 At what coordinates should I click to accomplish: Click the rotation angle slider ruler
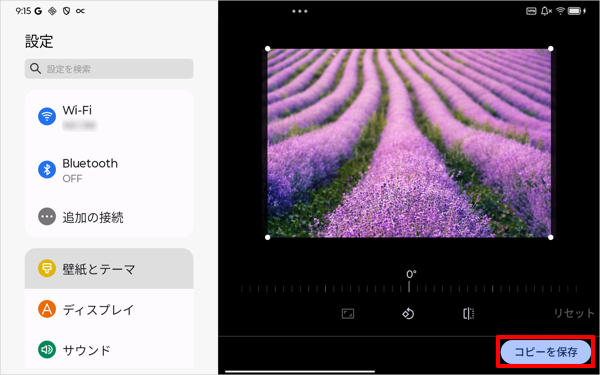pos(409,288)
